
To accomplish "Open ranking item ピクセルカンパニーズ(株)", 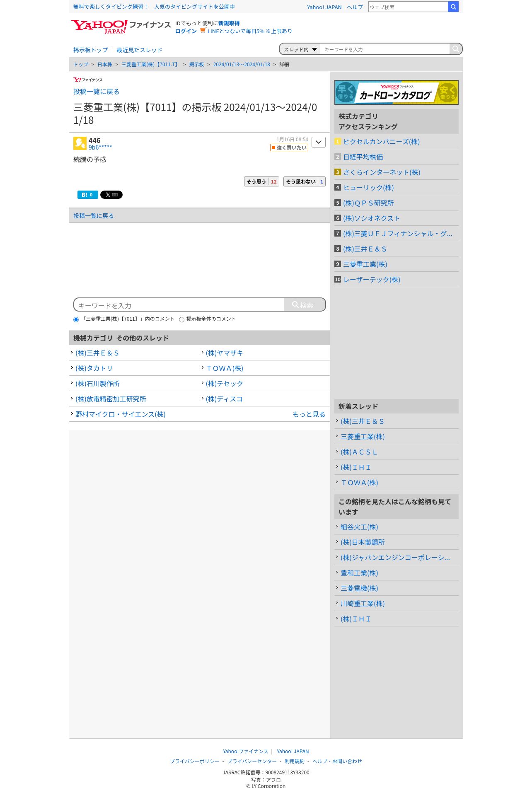I will click(x=381, y=142).
